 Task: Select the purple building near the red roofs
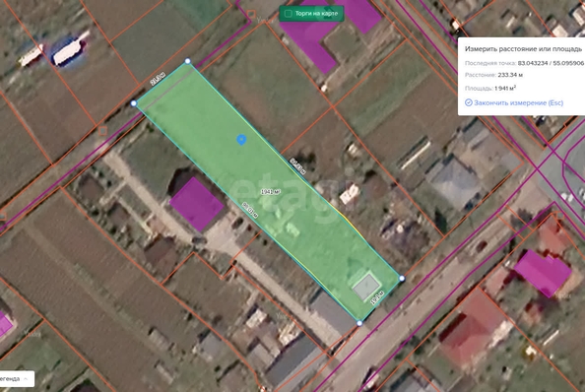click(543, 274)
